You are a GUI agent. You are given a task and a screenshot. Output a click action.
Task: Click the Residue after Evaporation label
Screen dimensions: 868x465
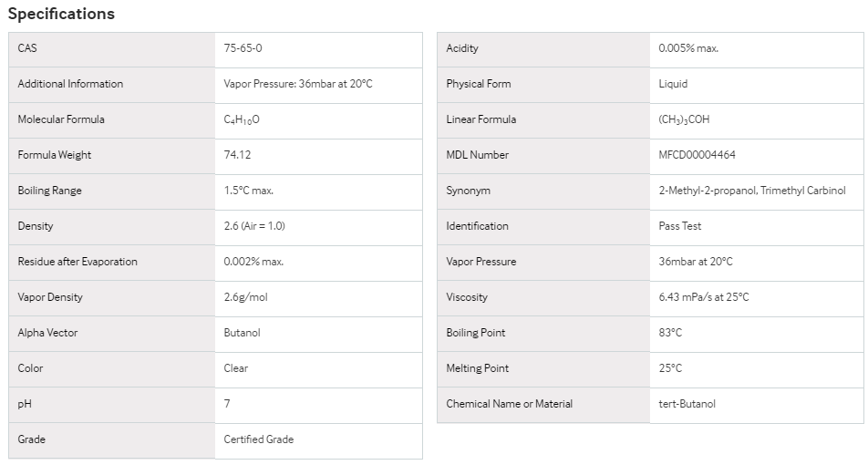[77, 262]
